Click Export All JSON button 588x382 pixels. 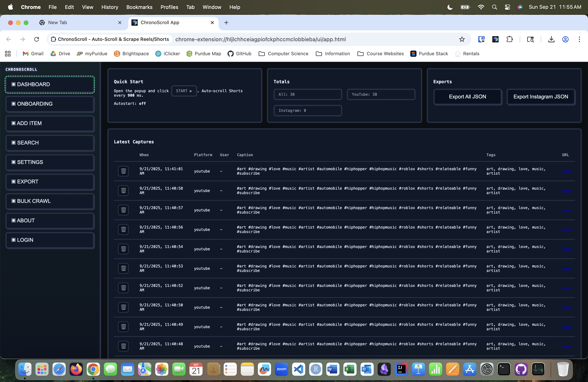[467, 97]
